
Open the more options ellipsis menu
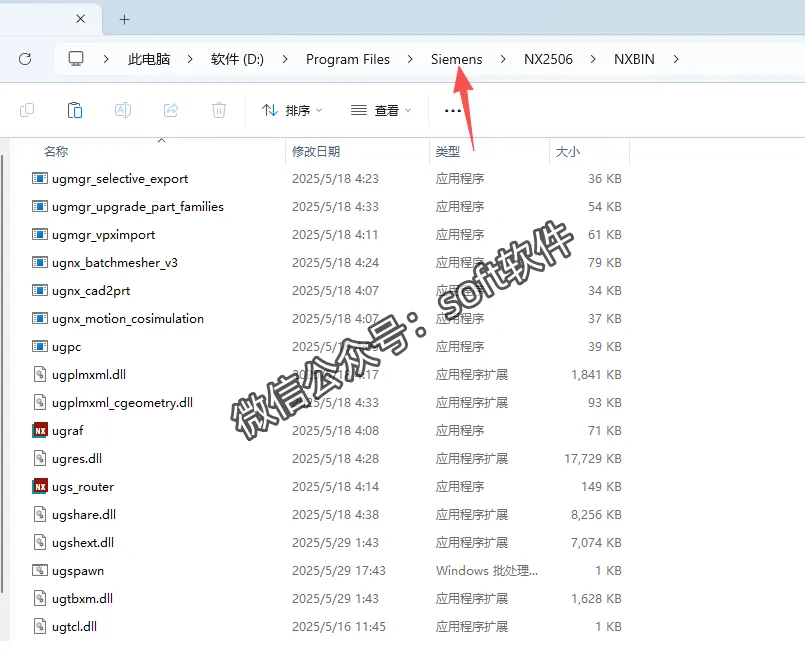click(x=453, y=110)
